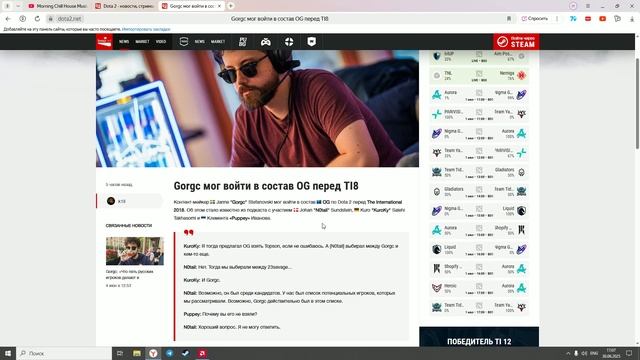Image resolution: width=640 pixels, height=360 pixels.
Task: Open the match with Nigma G. left and Liquid right
Action: tap(479, 211)
